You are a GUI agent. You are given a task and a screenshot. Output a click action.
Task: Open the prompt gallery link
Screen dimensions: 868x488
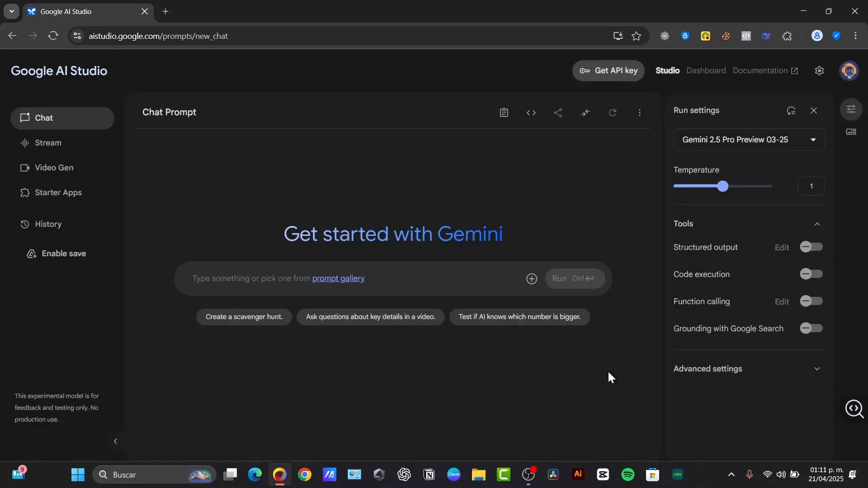(x=339, y=278)
